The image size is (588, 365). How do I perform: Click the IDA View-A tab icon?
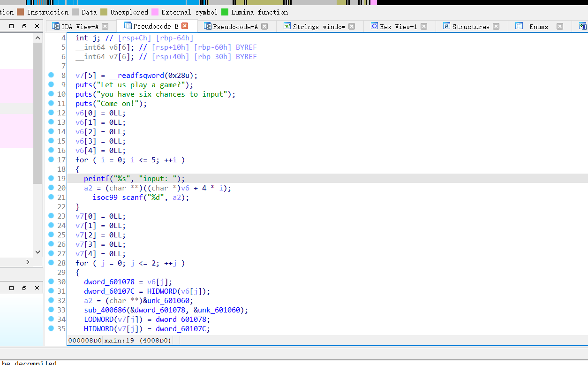56,26
